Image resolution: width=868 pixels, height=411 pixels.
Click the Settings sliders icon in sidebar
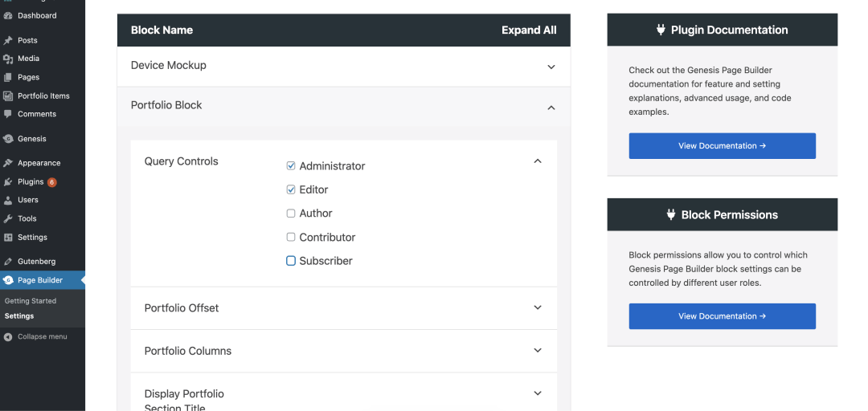8,238
